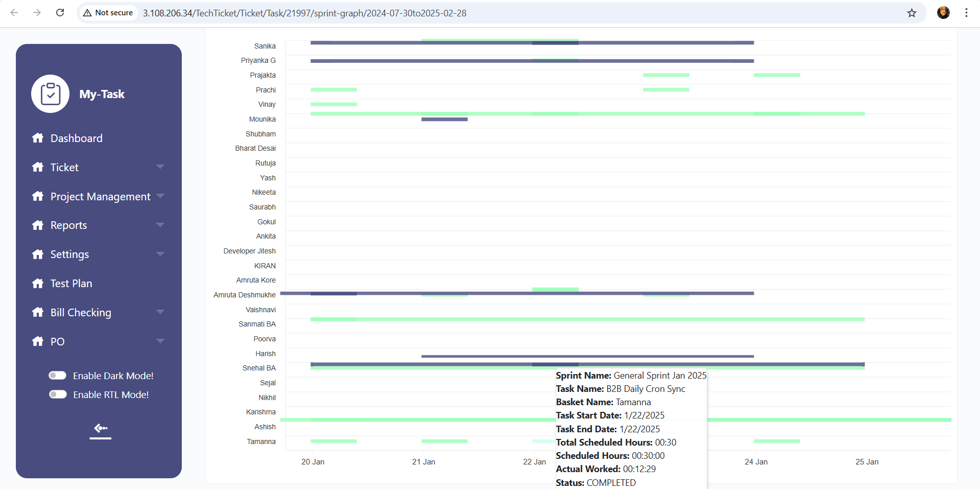This screenshot has height=489, width=980.
Task: Open the Bill Checking menu item
Action: coord(81,313)
